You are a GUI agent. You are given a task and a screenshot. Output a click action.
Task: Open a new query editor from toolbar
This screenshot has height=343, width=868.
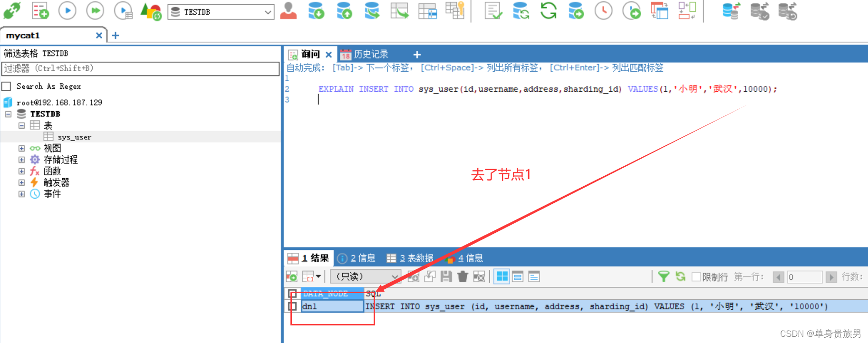[40, 10]
